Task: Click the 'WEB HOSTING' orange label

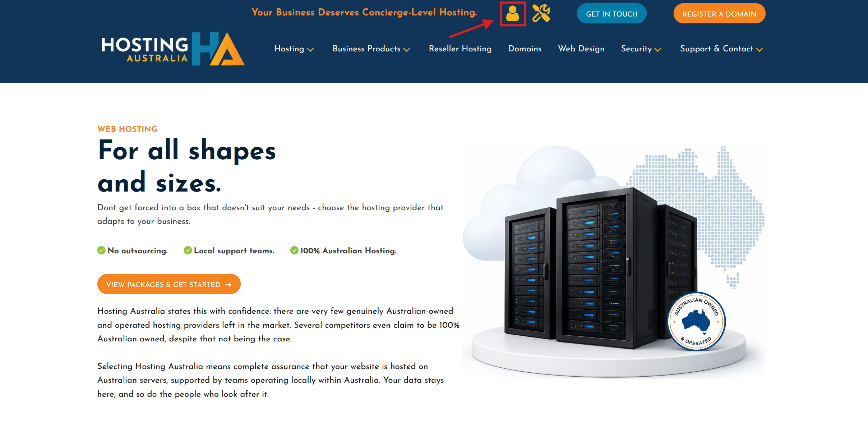Action: 127,129
